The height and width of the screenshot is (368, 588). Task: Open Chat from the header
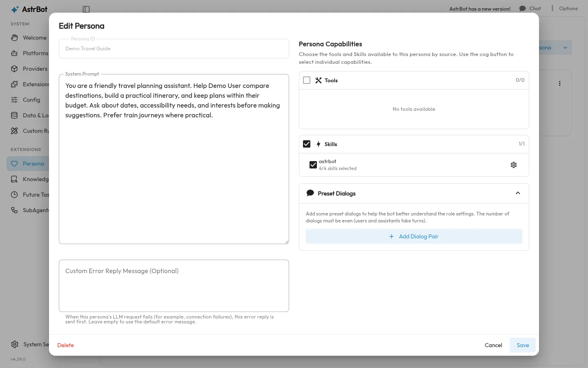[x=530, y=9]
